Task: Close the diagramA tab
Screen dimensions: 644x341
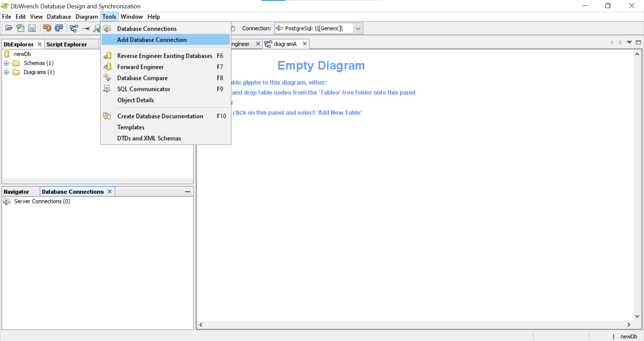Action: 305,44
